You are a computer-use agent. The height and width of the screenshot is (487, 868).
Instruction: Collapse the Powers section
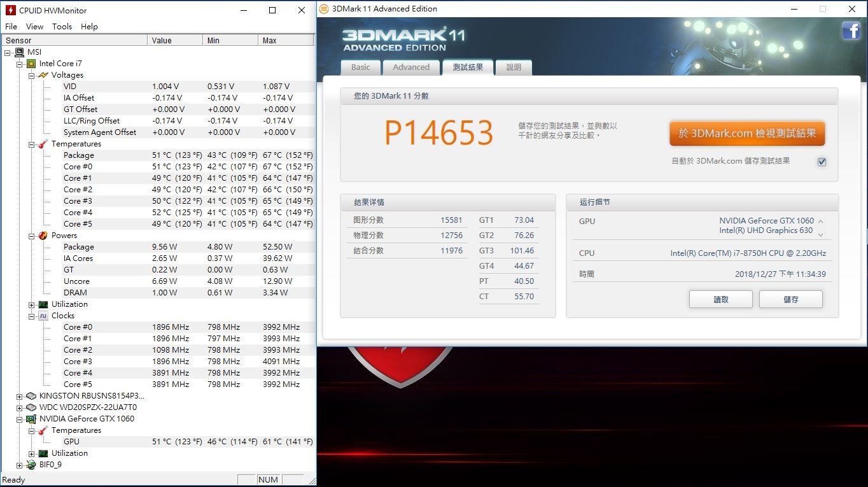31,236
